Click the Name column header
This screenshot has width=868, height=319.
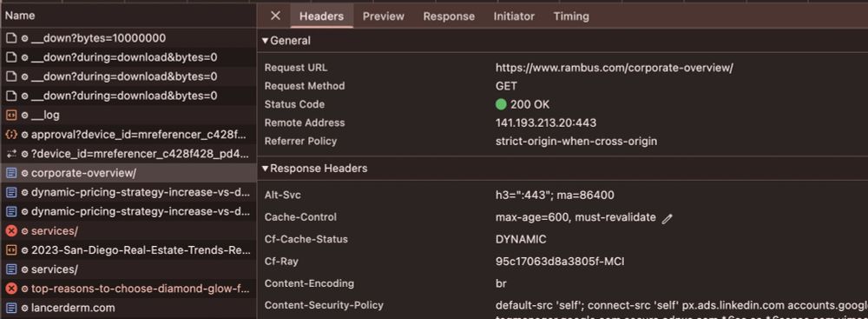(128, 17)
